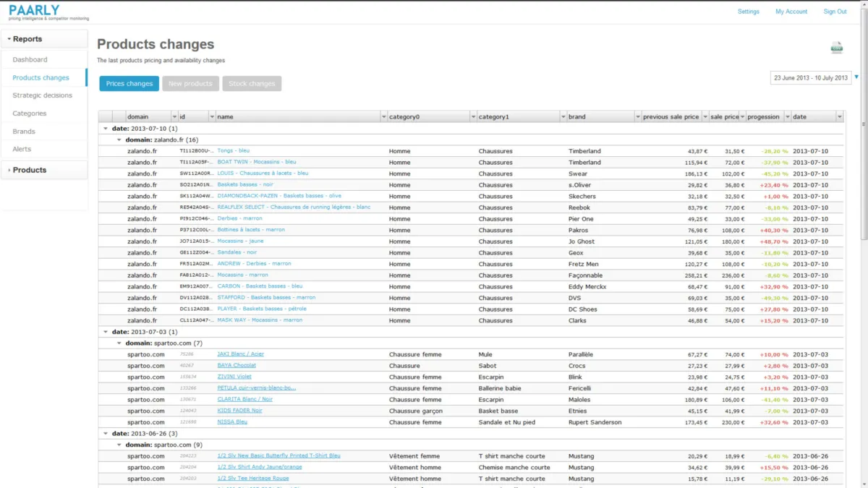The height and width of the screenshot is (488, 868).
Task: Switch to the Stock changes tab
Action: pyautogui.click(x=252, y=84)
